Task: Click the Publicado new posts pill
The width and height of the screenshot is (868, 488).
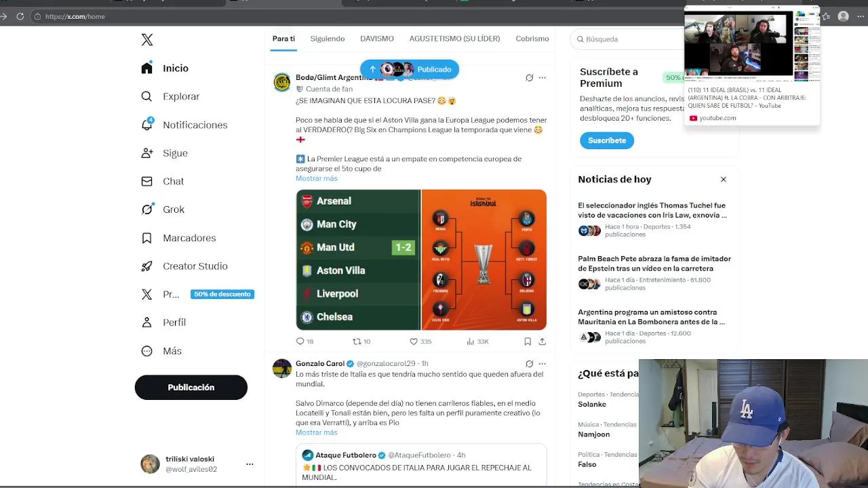Action: click(x=410, y=69)
